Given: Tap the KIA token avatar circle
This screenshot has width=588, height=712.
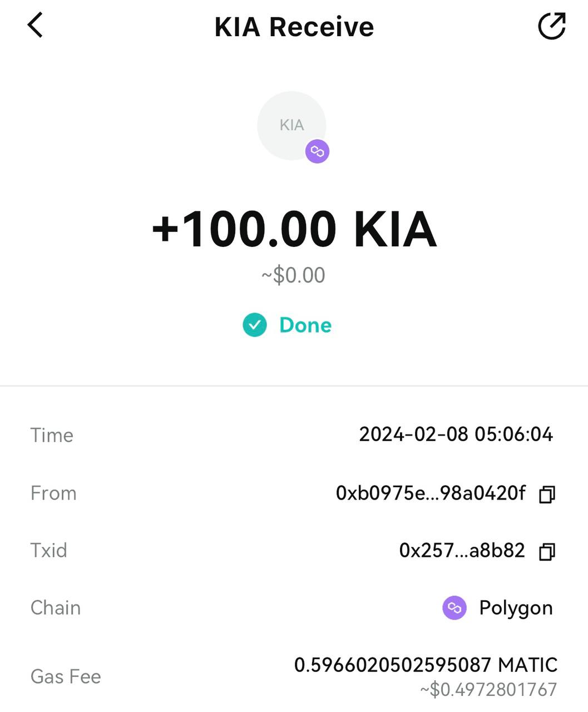Looking at the screenshot, I should [291, 126].
